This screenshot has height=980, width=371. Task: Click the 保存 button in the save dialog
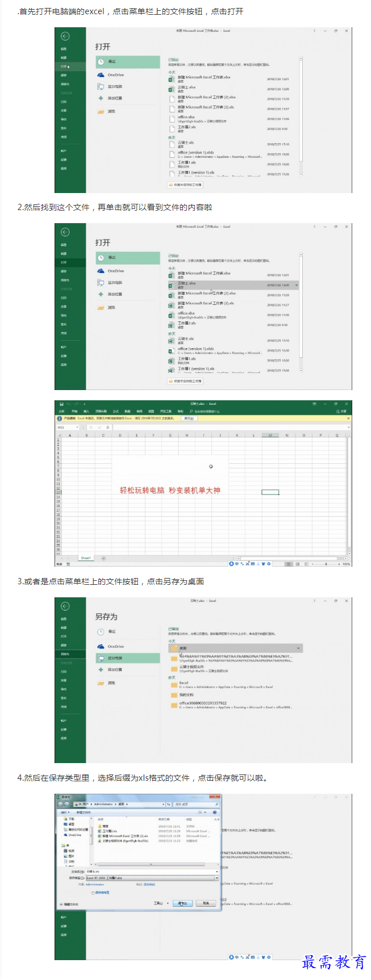[182, 903]
